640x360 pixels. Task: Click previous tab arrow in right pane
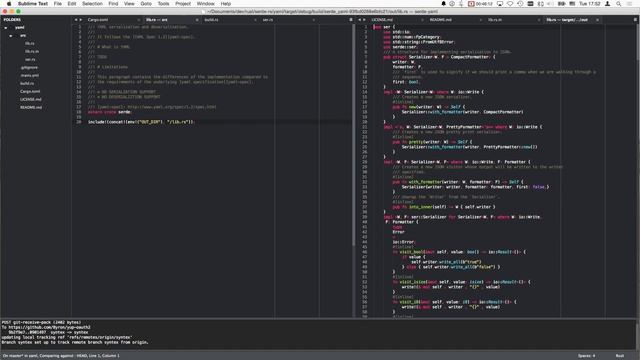(360, 20)
